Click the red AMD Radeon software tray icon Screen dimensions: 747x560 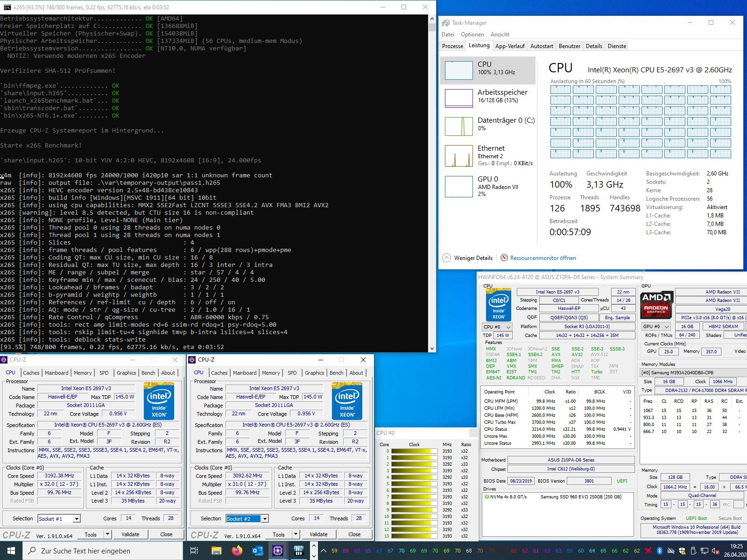tap(648, 551)
